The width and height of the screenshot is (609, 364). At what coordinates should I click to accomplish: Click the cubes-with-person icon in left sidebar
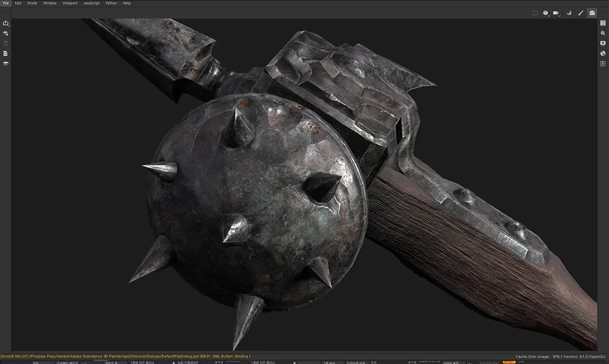click(5, 33)
